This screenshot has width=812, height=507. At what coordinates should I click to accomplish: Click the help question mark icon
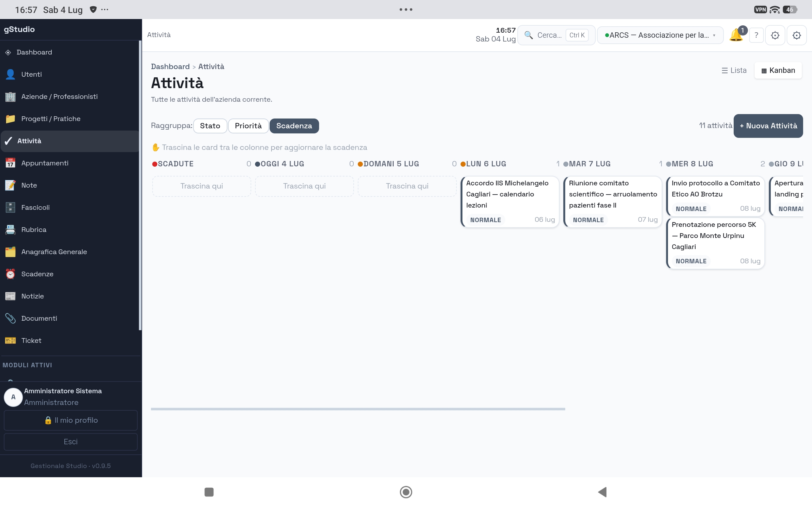(x=756, y=35)
